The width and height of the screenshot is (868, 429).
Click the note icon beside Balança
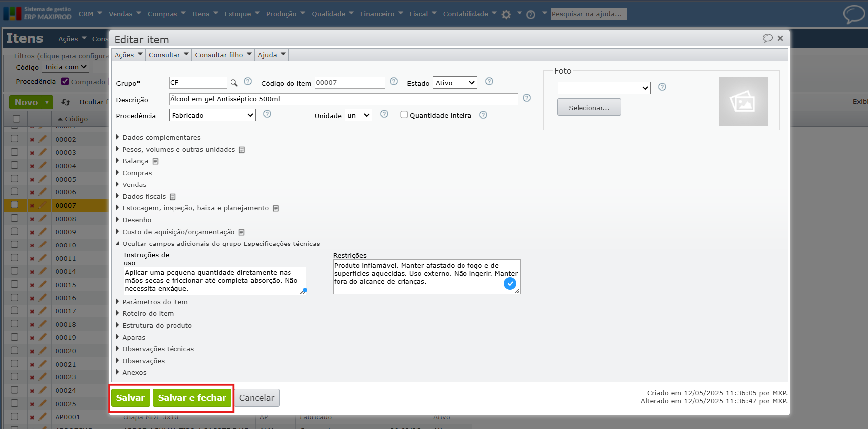[x=155, y=161]
